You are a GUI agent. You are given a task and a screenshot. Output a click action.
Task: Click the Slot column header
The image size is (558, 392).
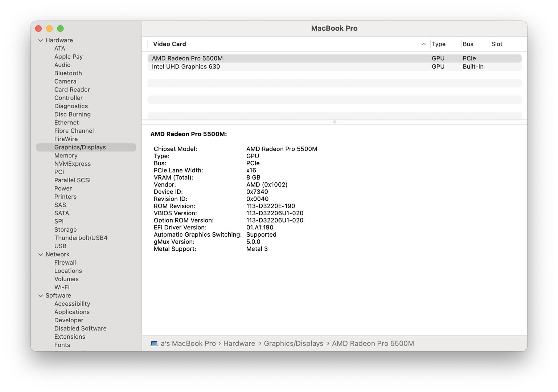[x=497, y=44]
